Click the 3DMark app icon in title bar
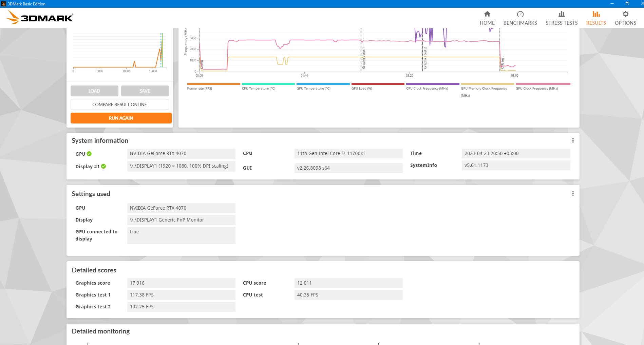 point(3,4)
